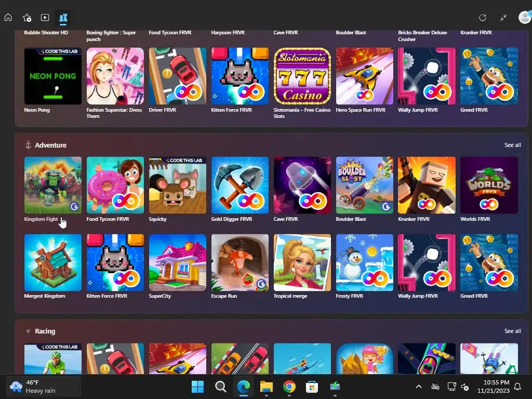Click the muted volume tray icon
Image resolution: width=532 pixels, height=399 pixels.
point(465,387)
